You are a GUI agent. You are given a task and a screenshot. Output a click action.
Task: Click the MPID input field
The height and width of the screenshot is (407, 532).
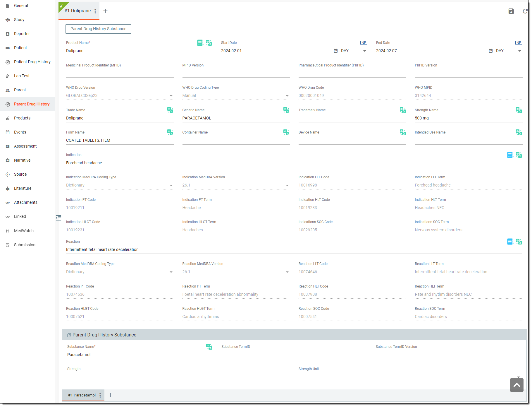coord(120,73)
